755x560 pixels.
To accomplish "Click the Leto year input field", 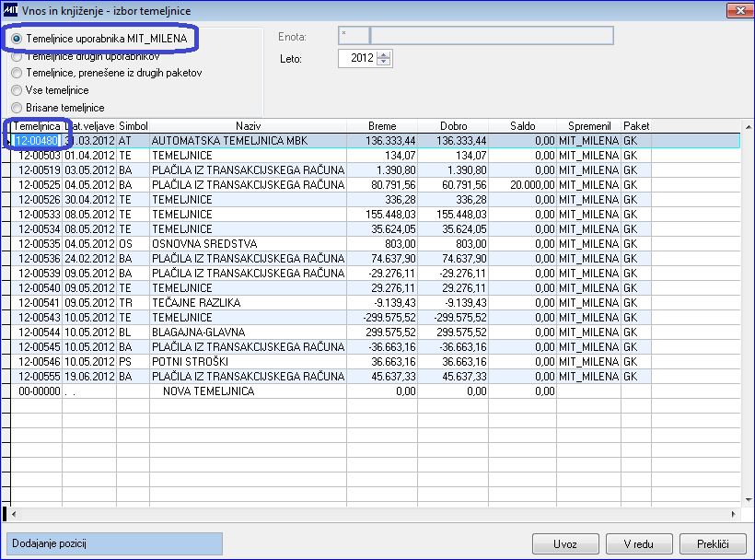I will pyautogui.click(x=357, y=58).
